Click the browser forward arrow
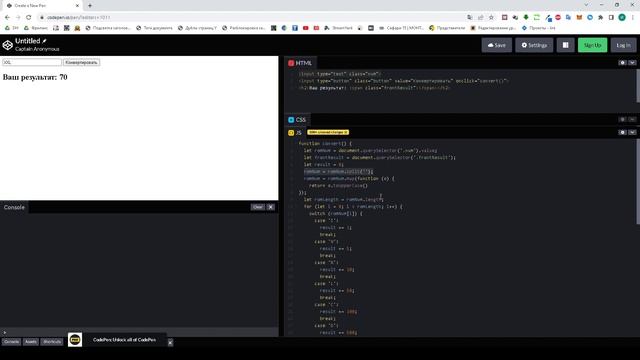This screenshot has width=640, height=360. (x=18, y=17)
